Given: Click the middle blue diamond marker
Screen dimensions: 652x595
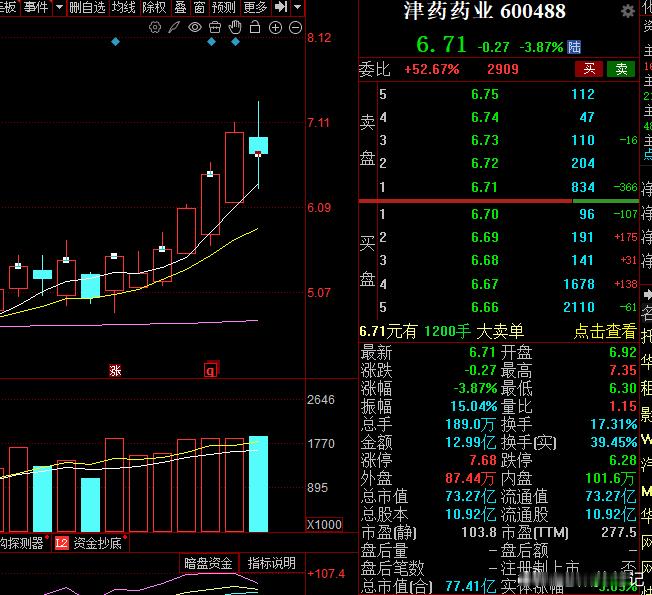Looking at the screenshot, I should 211,42.
